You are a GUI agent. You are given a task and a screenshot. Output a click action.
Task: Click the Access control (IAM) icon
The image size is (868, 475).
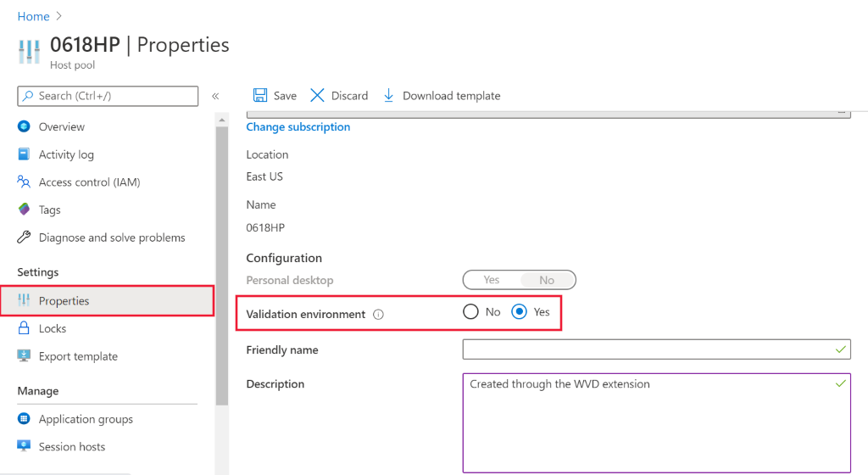pyautogui.click(x=24, y=182)
